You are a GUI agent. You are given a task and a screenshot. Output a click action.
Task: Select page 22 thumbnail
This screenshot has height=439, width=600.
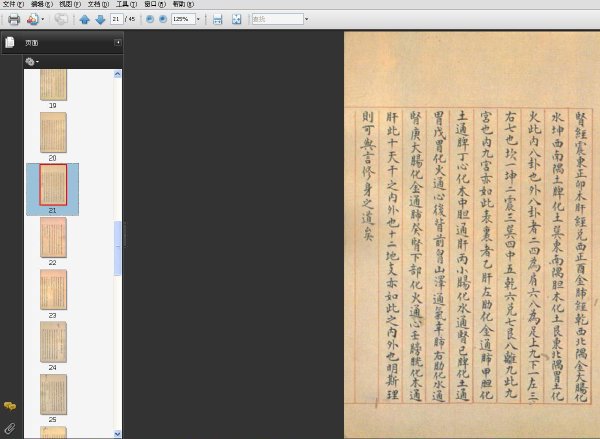tap(53, 237)
